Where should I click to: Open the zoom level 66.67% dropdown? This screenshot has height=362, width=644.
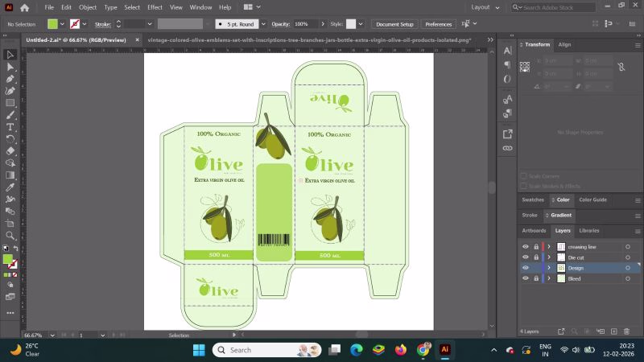point(52,335)
